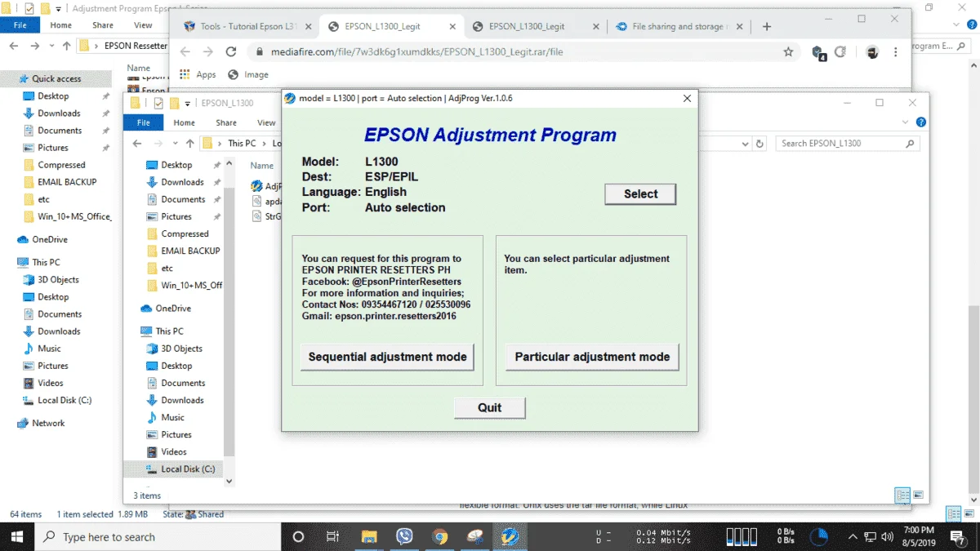Viewport: 980px width, 551px height.
Task: Click the Select button in Adjustment Program
Action: [640, 193]
